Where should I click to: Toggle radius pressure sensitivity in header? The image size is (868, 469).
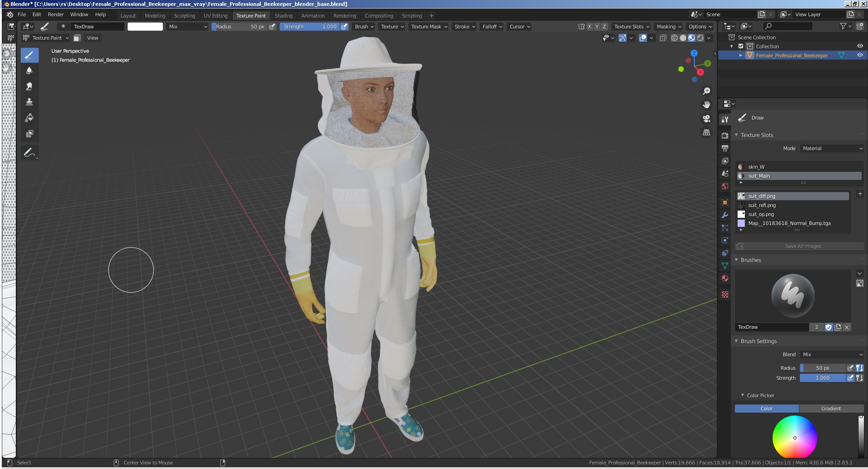(x=272, y=27)
